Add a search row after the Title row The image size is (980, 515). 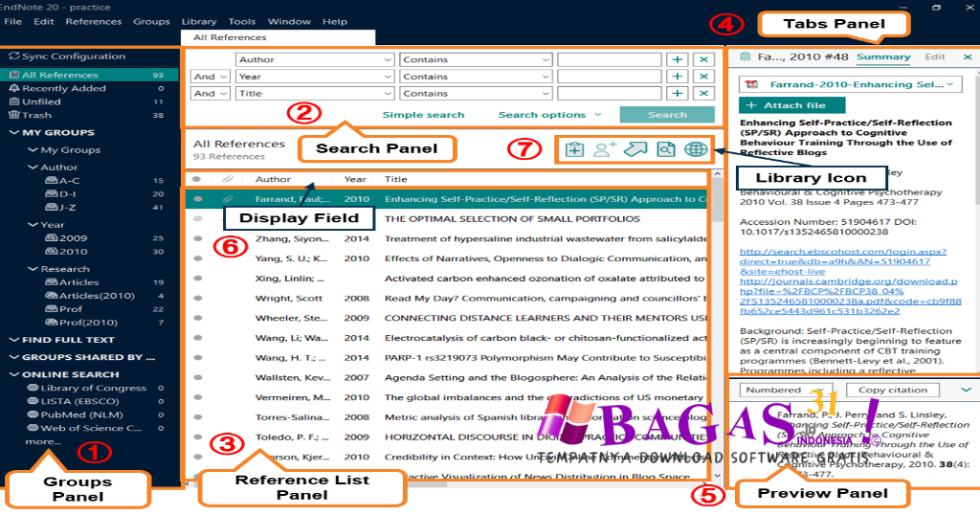tap(677, 93)
